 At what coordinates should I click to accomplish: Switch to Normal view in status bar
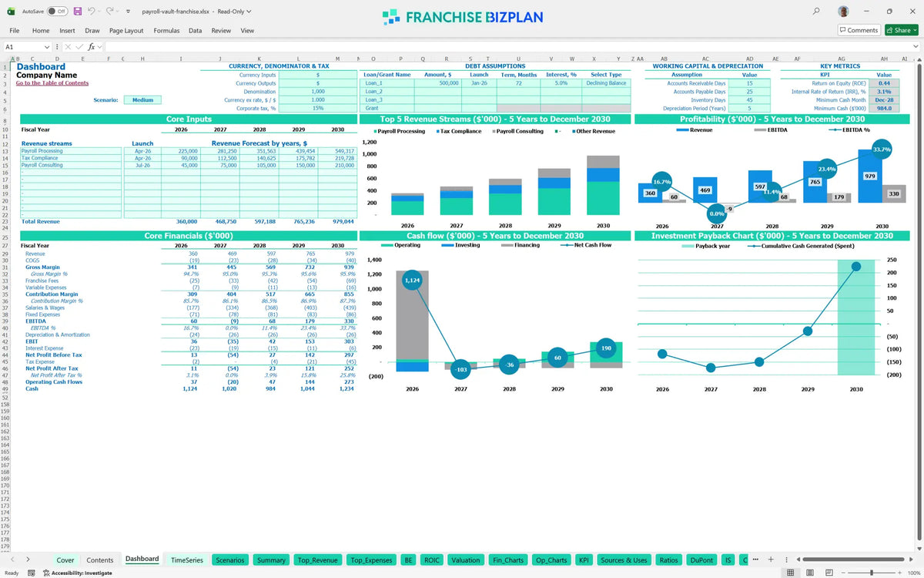tap(790, 573)
